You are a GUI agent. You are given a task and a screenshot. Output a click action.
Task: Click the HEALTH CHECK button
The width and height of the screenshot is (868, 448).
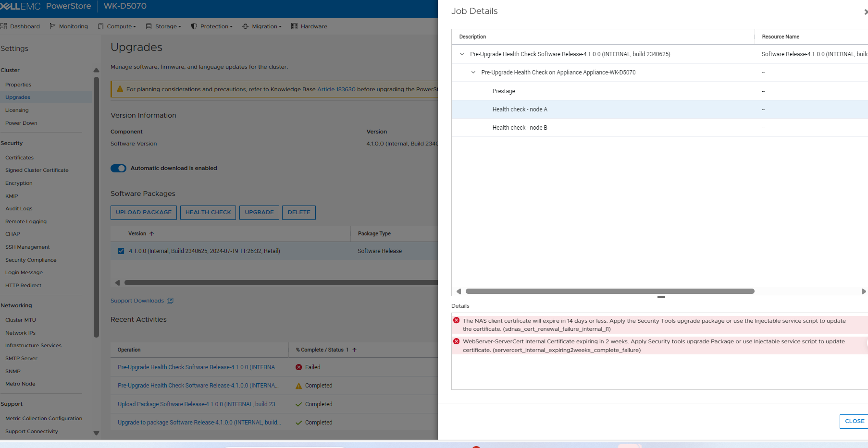pyautogui.click(x=208, y=212)
